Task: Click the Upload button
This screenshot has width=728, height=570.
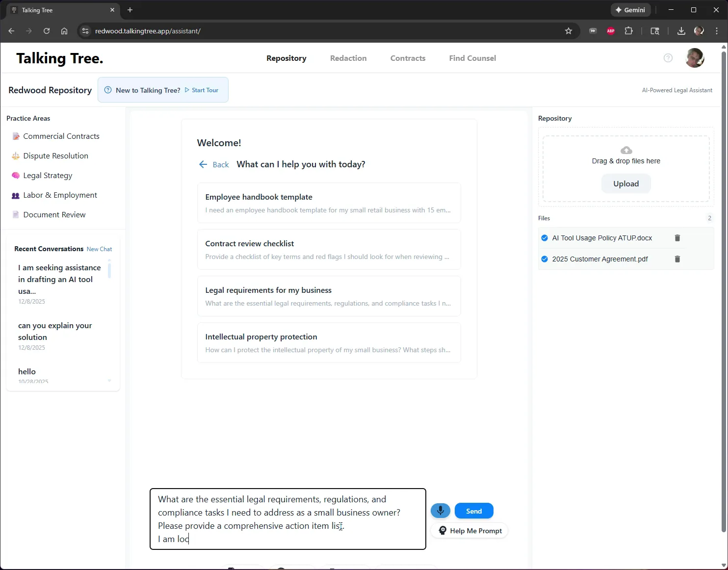Action: pos(626,184)
